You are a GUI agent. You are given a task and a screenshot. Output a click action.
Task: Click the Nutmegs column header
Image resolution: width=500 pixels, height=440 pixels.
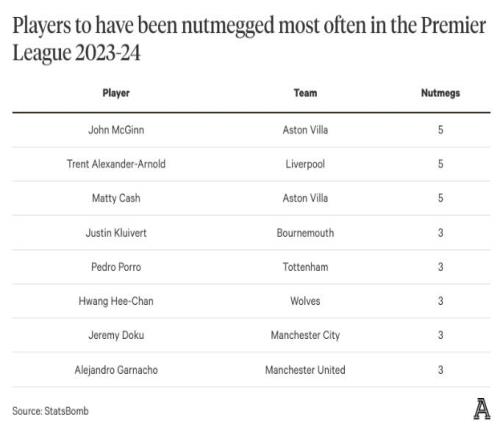point(440,93)
